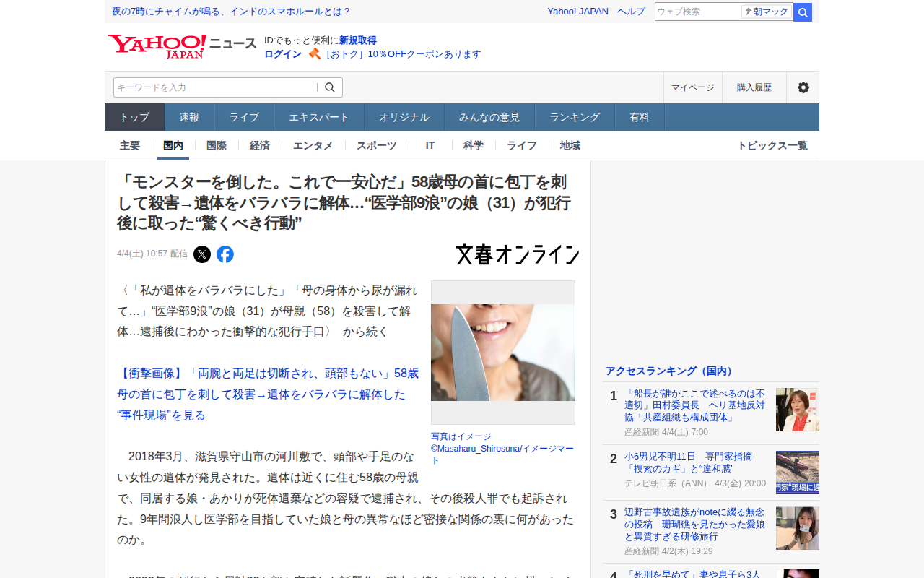
Task: Open the 【衝撃画像】 related article link
Action: click(268, 394)
